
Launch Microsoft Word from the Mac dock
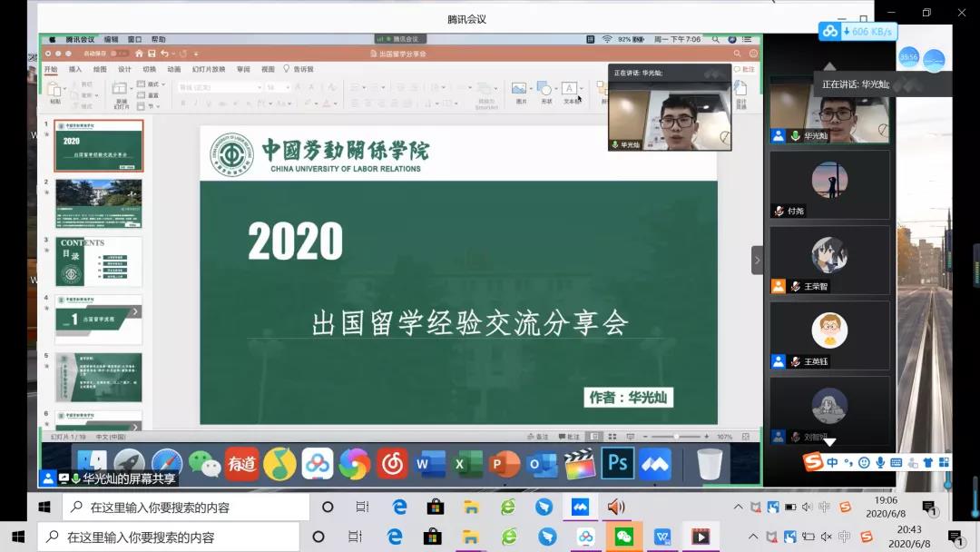click(x=430, y=464)
